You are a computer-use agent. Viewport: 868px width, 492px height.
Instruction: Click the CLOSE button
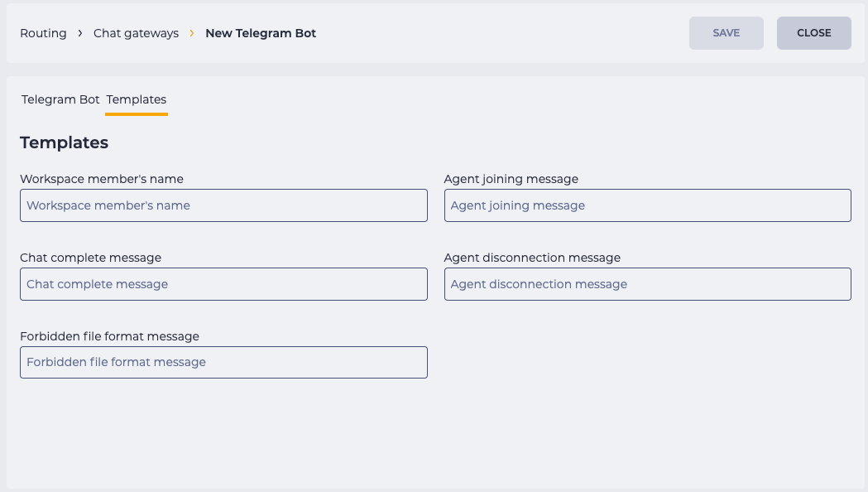(813, 33)
